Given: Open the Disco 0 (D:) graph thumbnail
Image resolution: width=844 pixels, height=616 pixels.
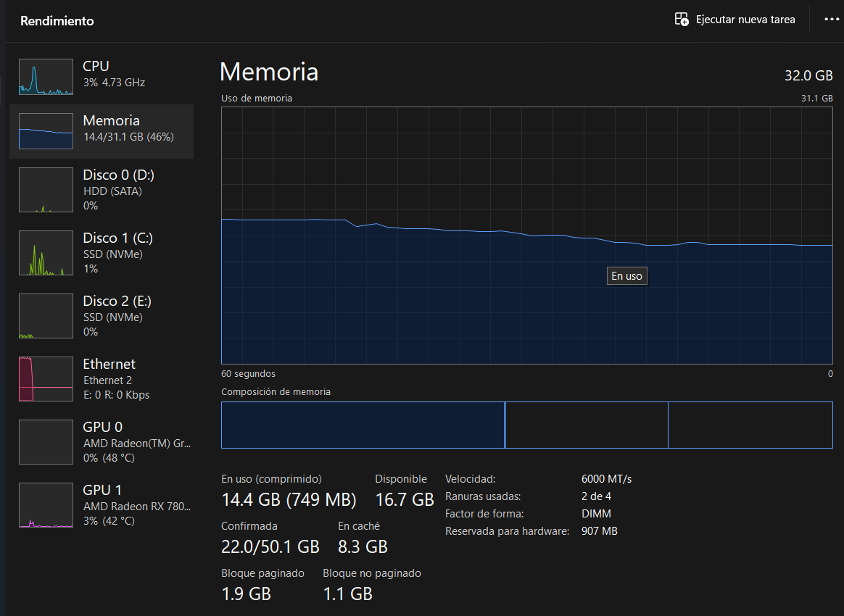Looking at the screenshot, I should click(46, 190).
